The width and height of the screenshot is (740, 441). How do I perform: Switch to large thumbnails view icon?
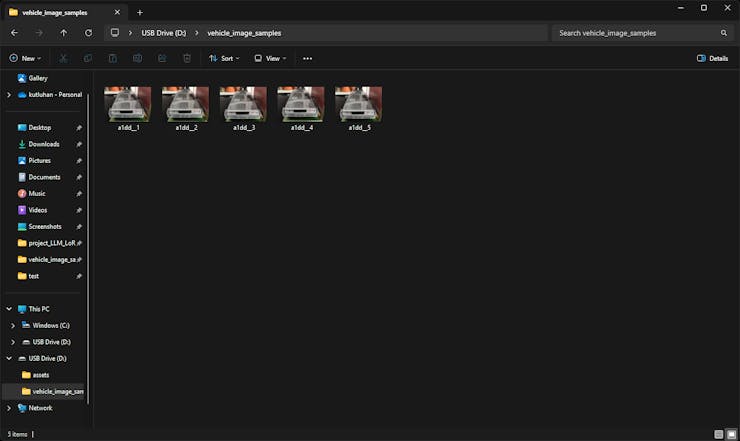point(731,434)
